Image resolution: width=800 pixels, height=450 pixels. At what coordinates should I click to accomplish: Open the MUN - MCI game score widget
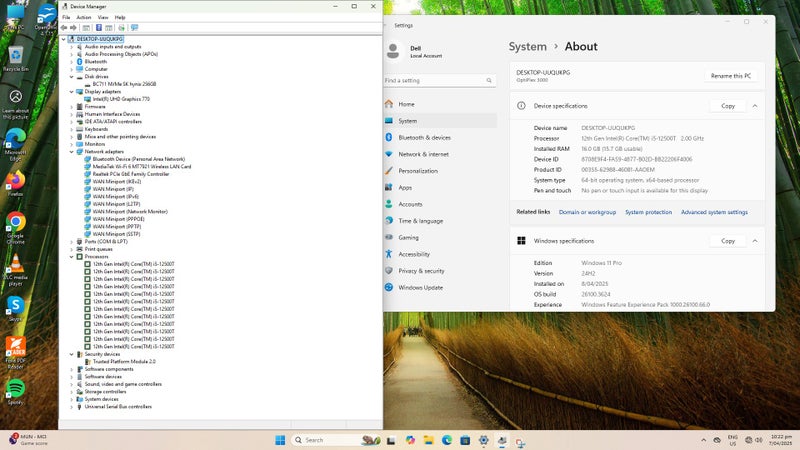[x=29, y=439]
